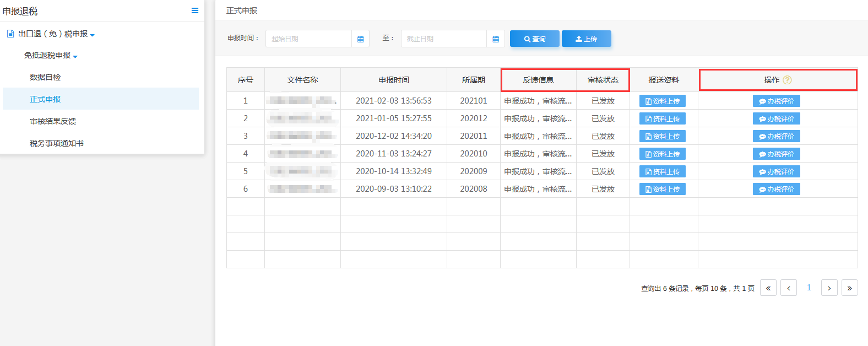Click cell 2020-10-14 13:32:49

(394, 171)
